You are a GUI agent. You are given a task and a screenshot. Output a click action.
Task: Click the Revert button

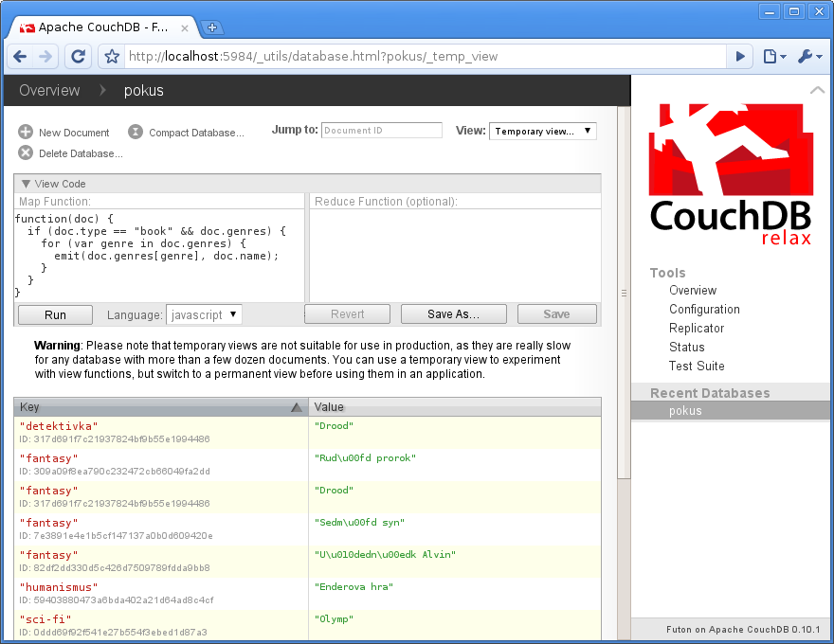pyautogui.click(x=347, y=314)
